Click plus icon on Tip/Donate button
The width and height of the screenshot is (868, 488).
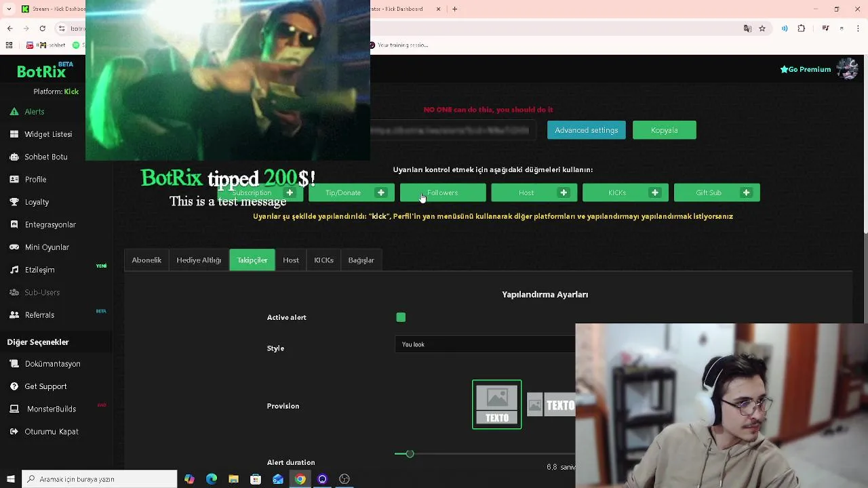tap(380, 192)
